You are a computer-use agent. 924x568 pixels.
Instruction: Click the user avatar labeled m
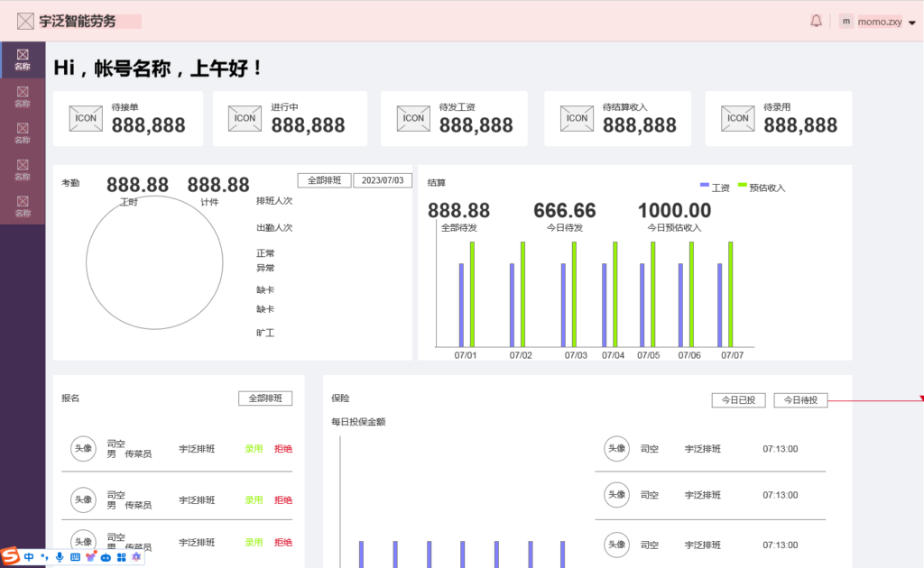(x=846, y=22)
